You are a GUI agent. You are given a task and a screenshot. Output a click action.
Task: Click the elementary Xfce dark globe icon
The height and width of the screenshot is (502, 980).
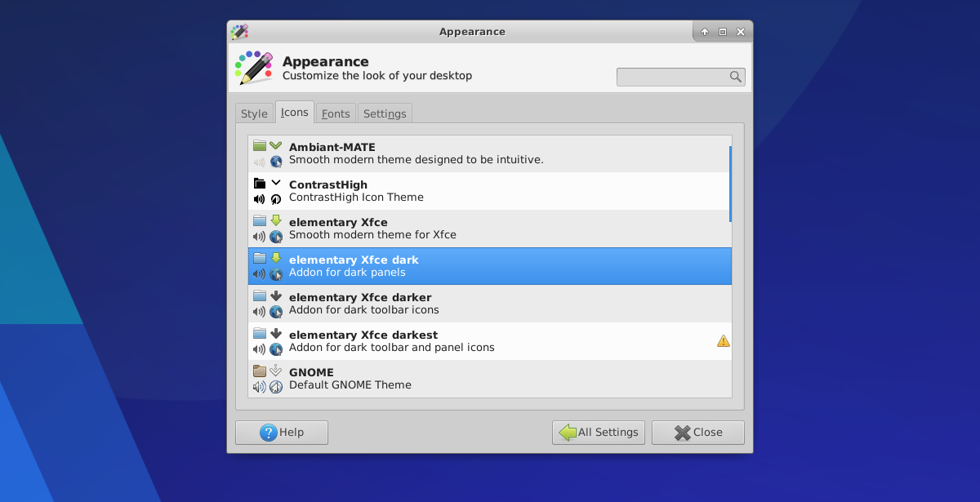[275, 274]
